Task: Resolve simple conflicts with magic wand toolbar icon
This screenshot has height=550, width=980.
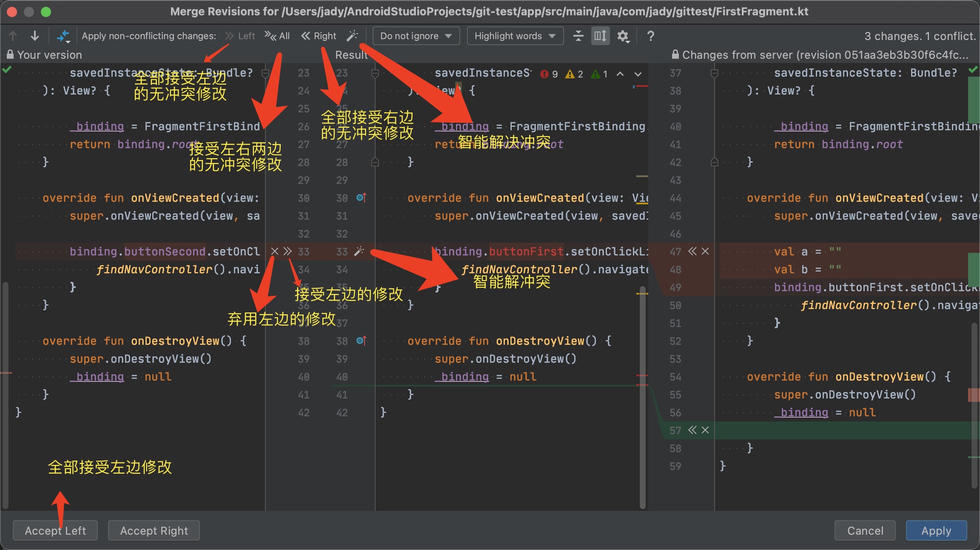Action: click(352, 36)
